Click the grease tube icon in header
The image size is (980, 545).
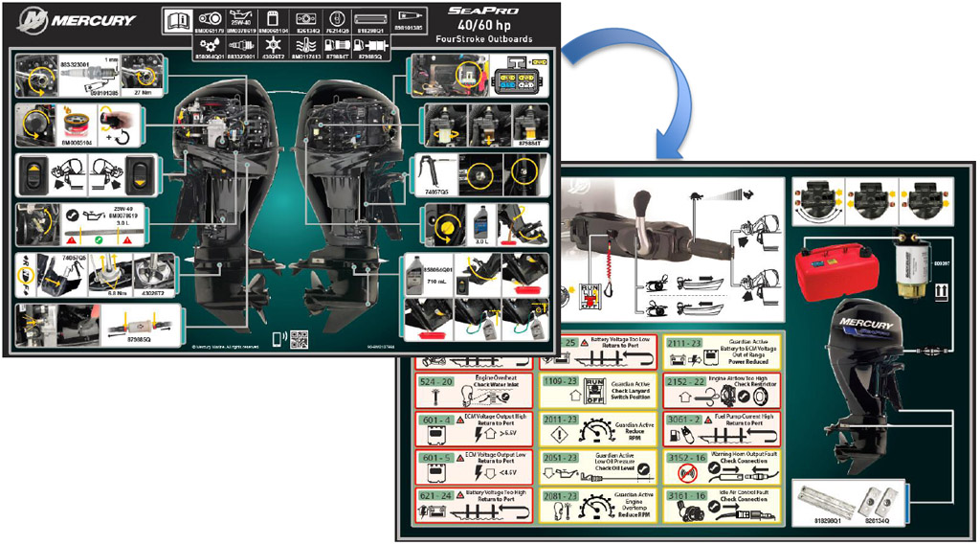point(410,17)
